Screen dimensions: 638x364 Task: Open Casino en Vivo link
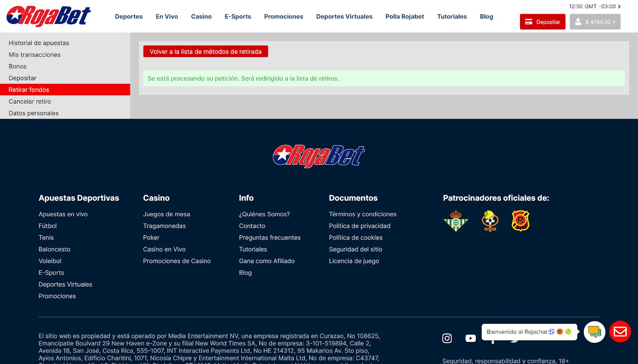(x=164, y=249)
